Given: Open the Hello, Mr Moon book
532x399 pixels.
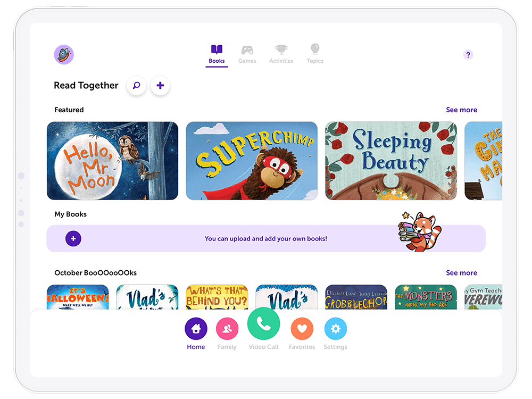Looking at the screenshot, I should tap(112, 161).
